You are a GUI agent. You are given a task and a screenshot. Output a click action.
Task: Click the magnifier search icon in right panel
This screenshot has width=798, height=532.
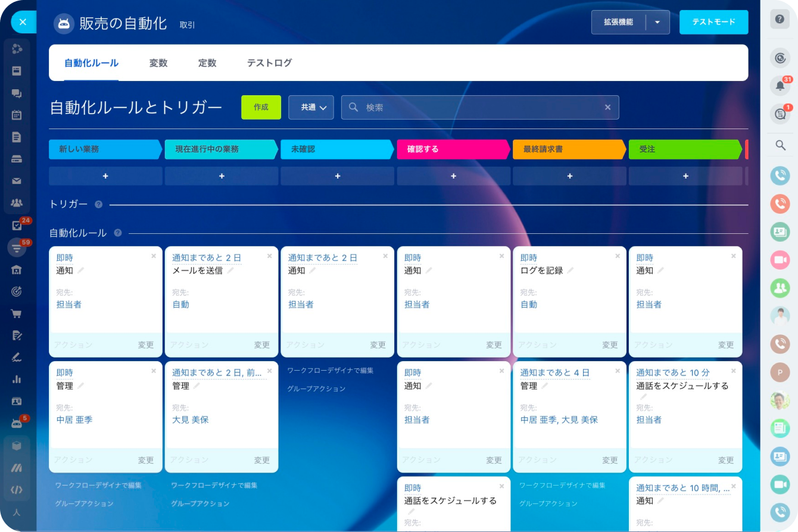(780, 145)
